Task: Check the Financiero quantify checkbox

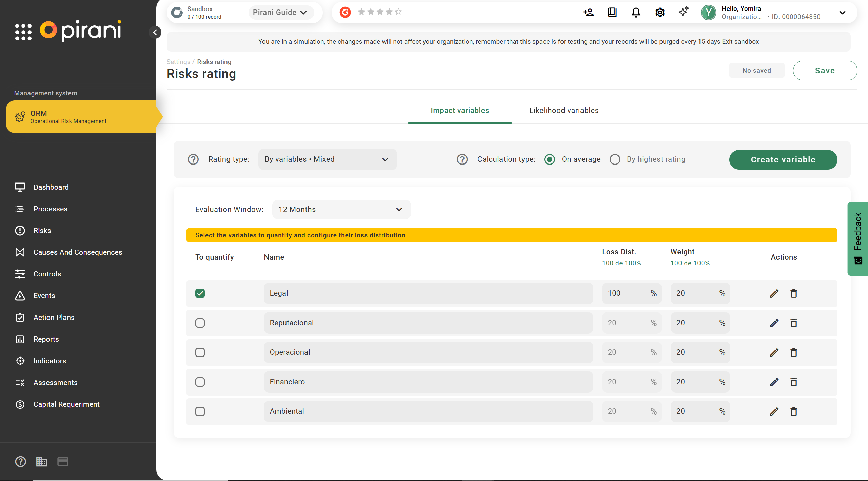Action: coord(200,382)
